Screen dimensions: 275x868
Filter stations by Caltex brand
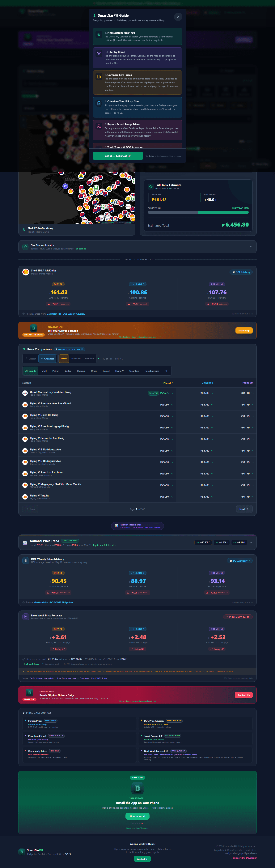(x=68, y=371)
